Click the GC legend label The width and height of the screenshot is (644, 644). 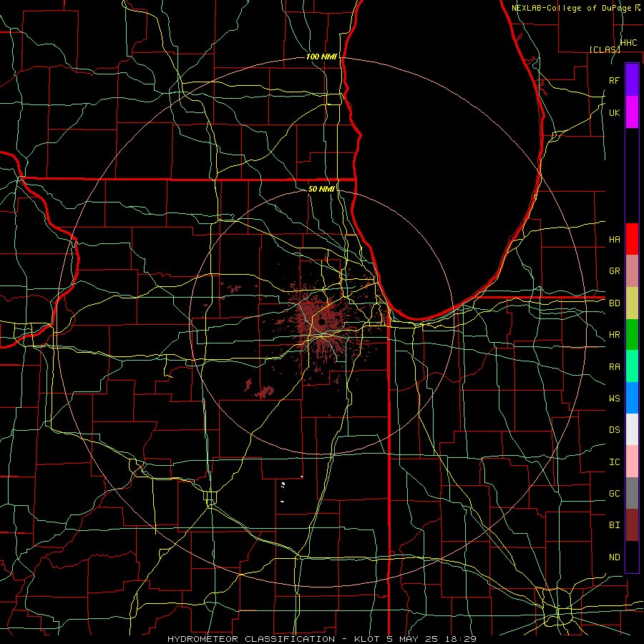614,494
